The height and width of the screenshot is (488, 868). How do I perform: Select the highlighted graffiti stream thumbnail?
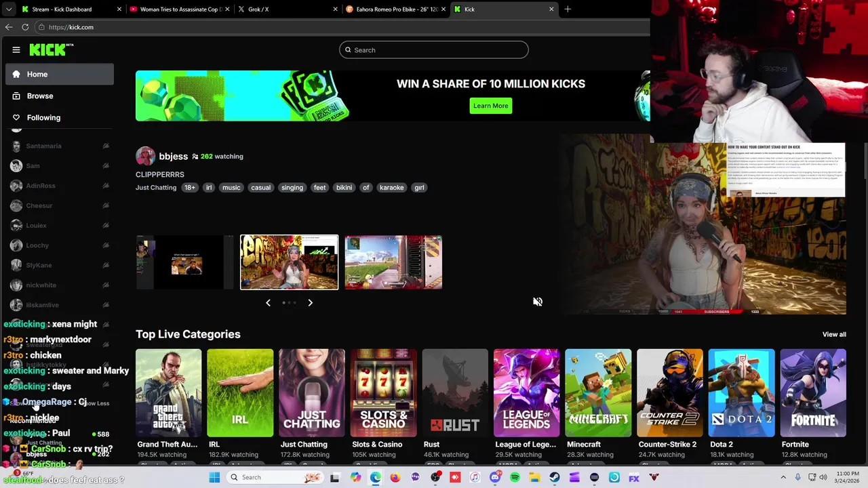290,262
